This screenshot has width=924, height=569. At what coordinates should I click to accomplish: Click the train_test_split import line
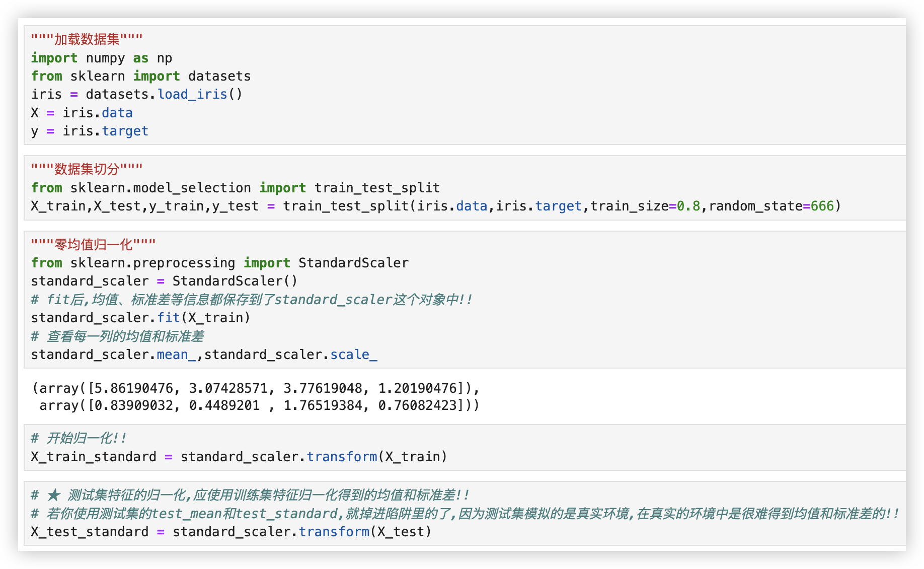pos(235,188)
